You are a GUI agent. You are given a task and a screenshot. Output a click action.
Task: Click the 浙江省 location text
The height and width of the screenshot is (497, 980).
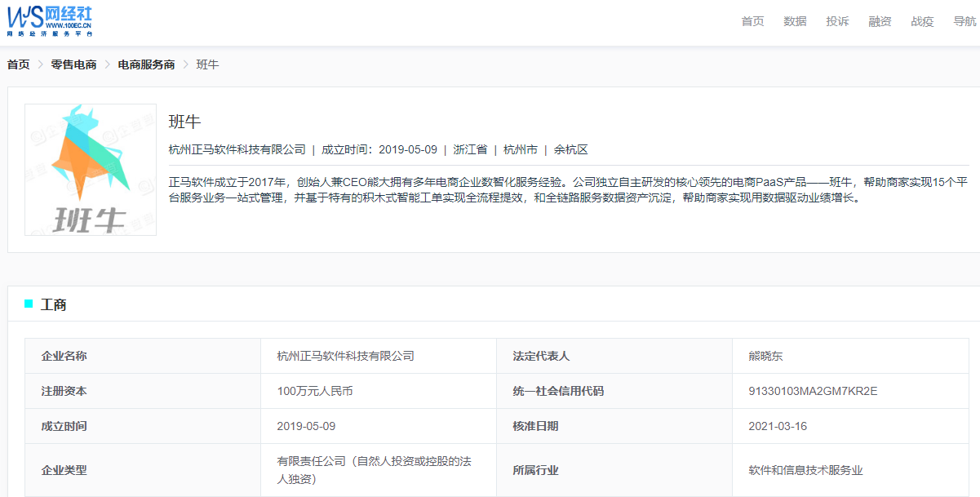470,149
